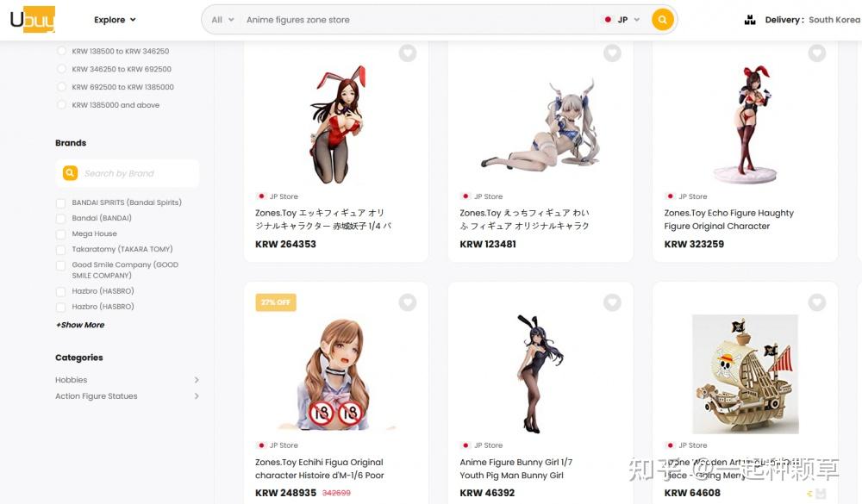Click the brand search magnifier icon
862x504 pixels.
70,173
